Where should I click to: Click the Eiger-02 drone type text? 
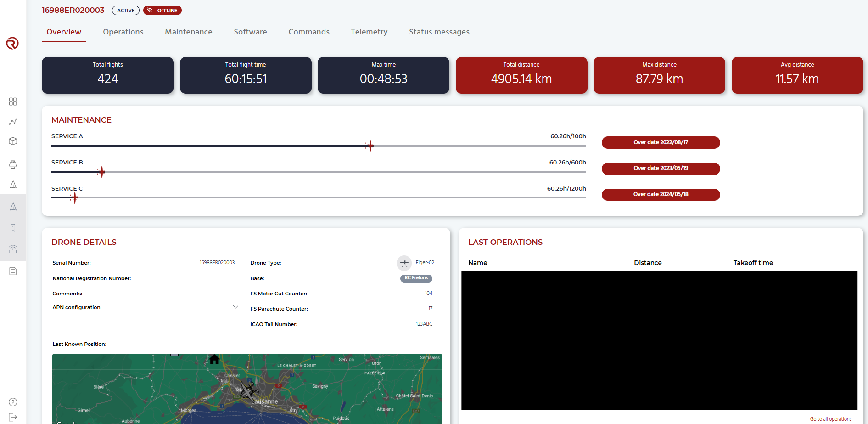[x=425, y=263]
